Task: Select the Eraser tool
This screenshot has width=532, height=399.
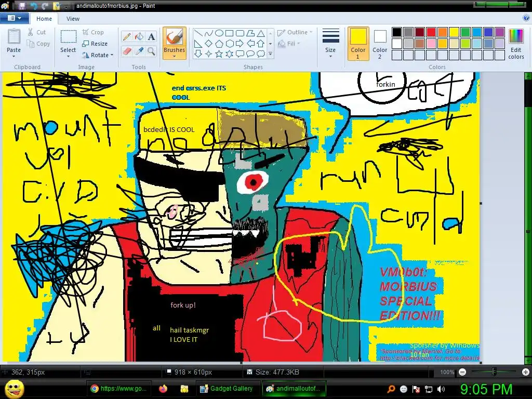Action: click(127, 51)
